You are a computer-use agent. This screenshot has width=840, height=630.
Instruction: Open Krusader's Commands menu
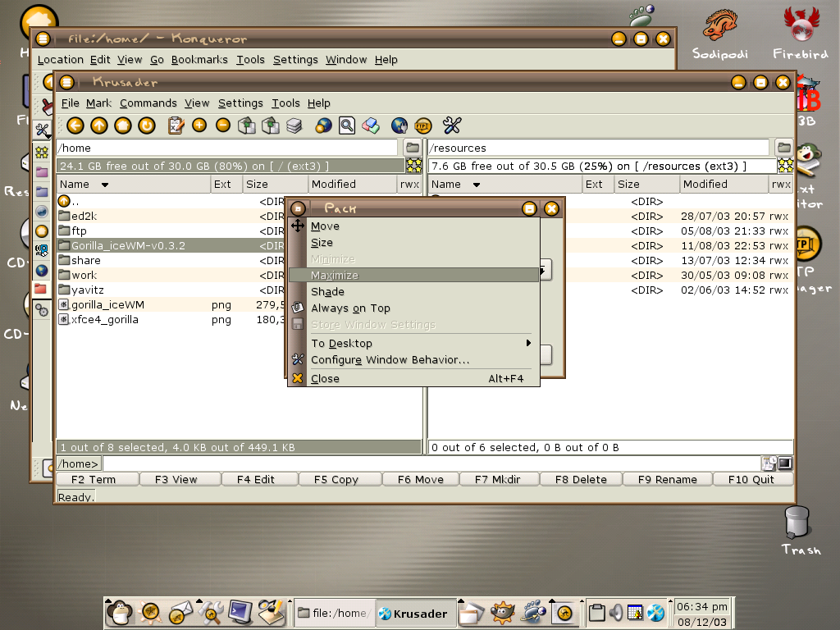148,103
